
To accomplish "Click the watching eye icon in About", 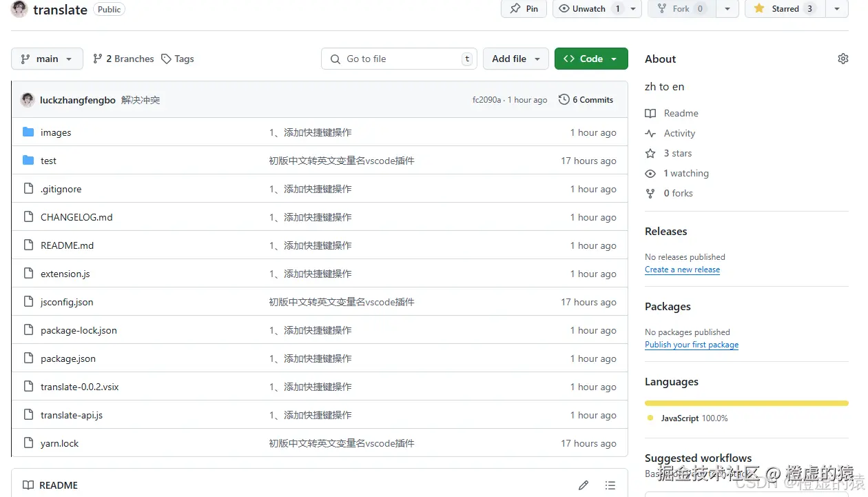I will [x=650, y=173].
